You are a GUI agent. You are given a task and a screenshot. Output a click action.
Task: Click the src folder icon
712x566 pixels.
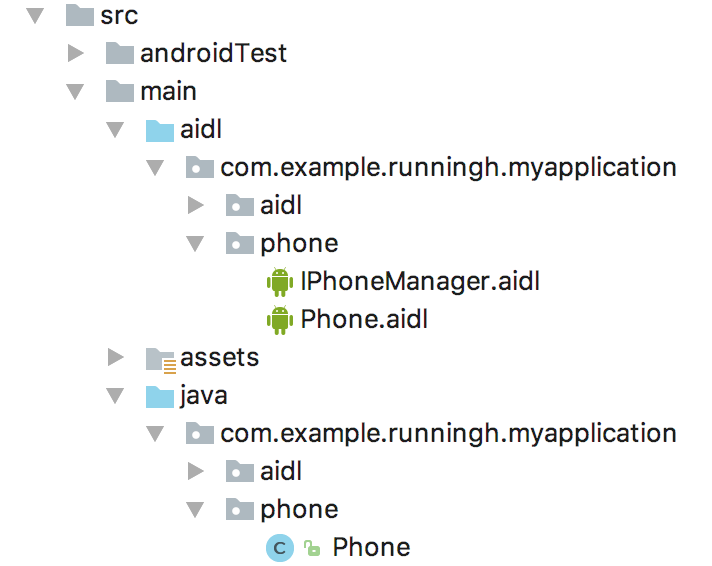click(x=80, y=16)
